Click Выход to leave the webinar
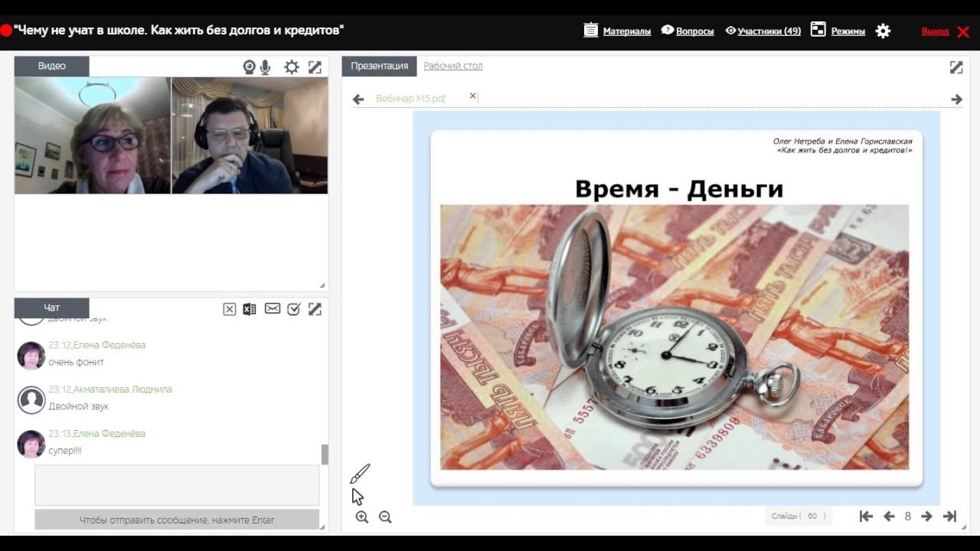Image resolution: width=980 pixels, height=551 pixels. pos(935,31)
